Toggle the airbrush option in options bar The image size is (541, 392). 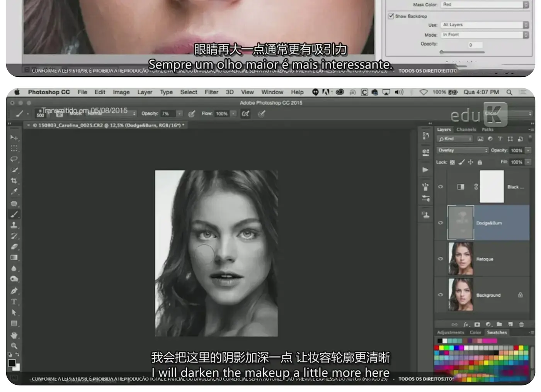pos(245,114)
